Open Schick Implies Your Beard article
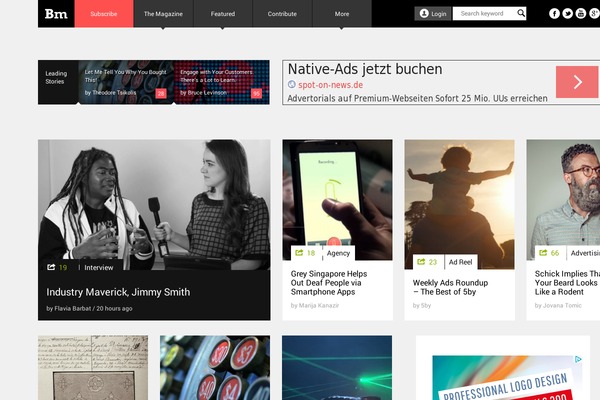 click(567, 283)
